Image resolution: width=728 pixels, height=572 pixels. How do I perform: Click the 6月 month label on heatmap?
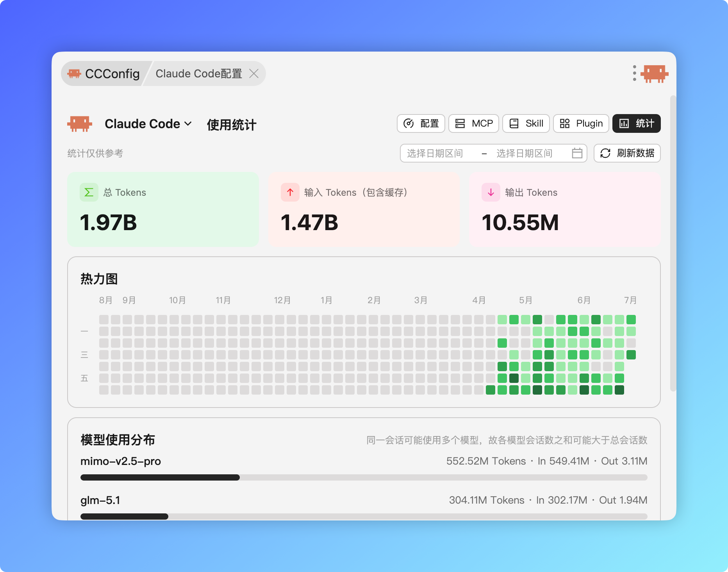(584, 300)
